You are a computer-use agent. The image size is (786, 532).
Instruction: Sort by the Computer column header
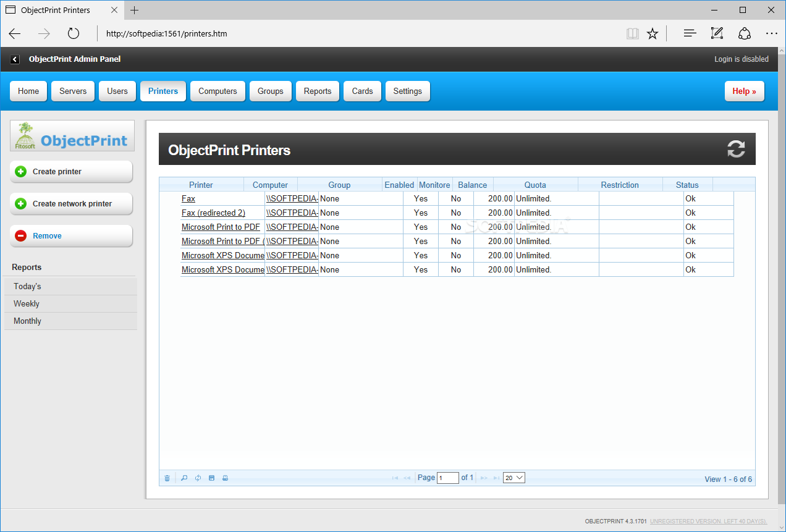tap(271, 185)
